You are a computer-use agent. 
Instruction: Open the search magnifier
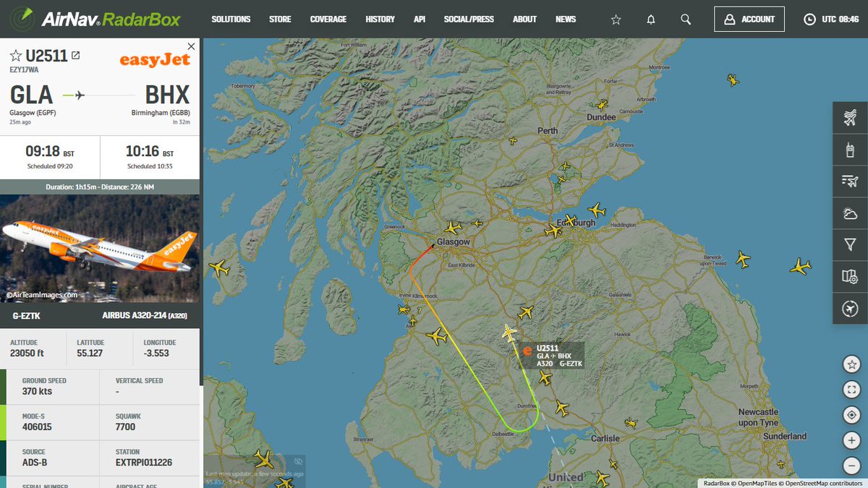click(686, 20)
